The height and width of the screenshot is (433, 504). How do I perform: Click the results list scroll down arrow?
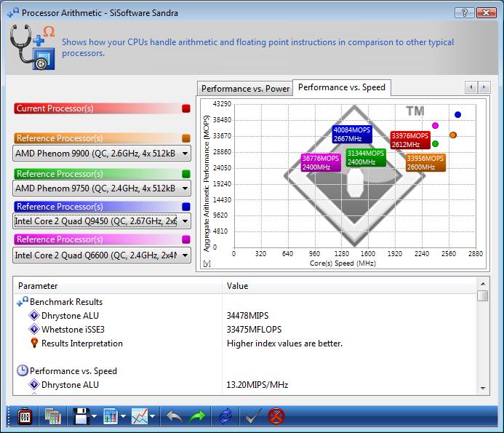coord(483,389)
